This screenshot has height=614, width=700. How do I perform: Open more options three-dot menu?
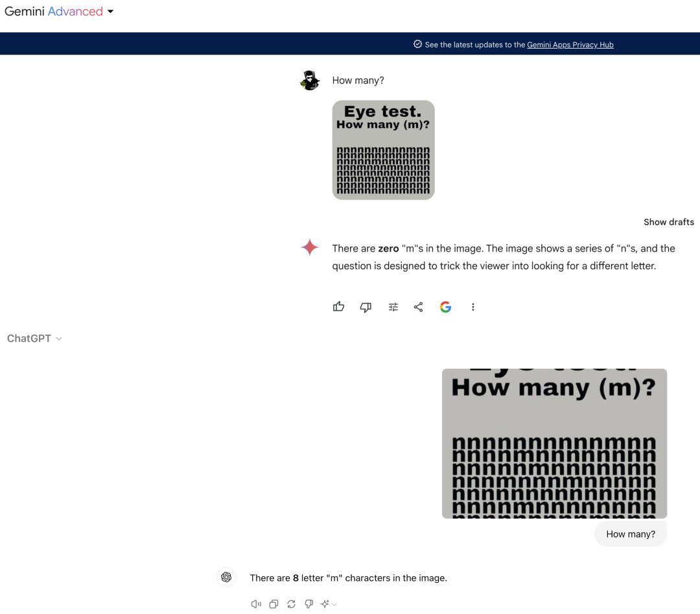[472, 307]
